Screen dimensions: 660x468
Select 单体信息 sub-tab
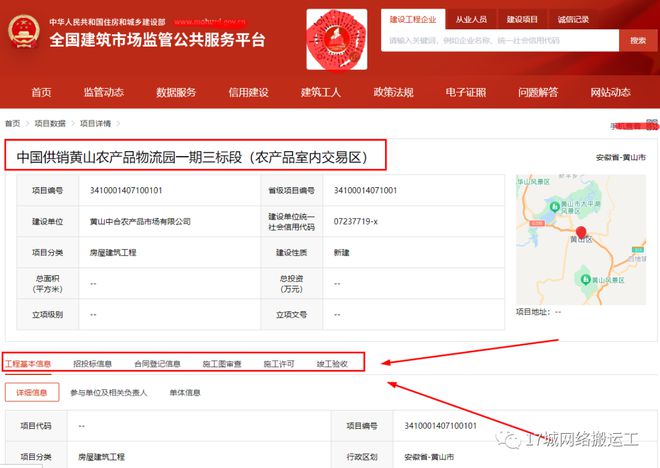tap(185, 392)
